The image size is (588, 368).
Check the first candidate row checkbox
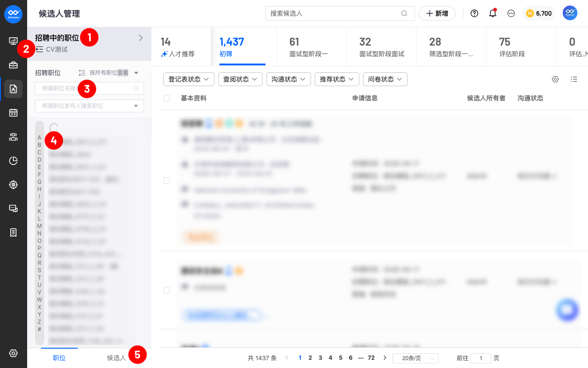(167, 181)
